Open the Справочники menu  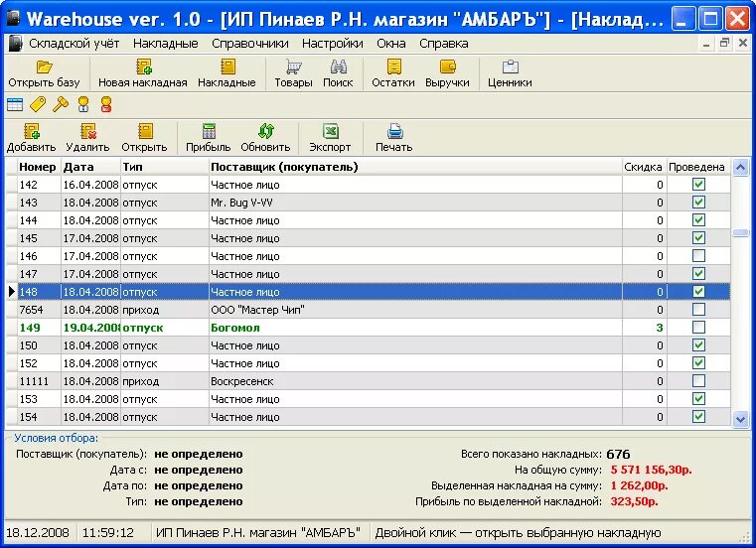click(x=249, y=44)
